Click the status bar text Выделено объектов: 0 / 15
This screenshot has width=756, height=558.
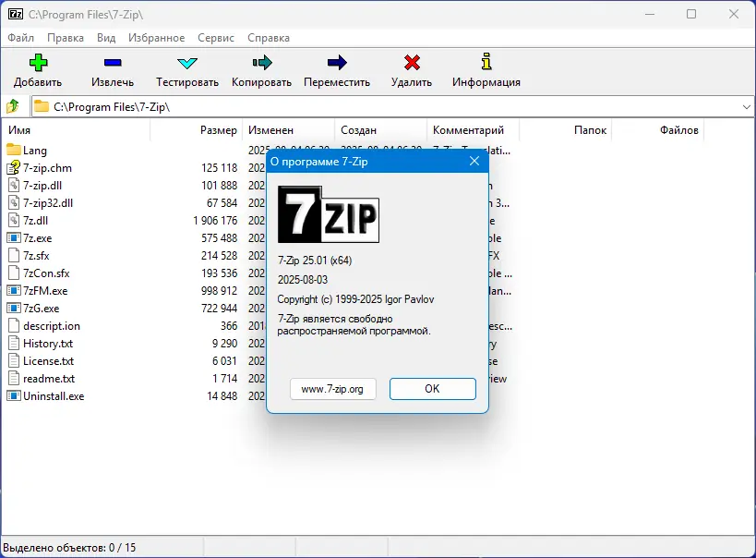click(x=69, y=548)
